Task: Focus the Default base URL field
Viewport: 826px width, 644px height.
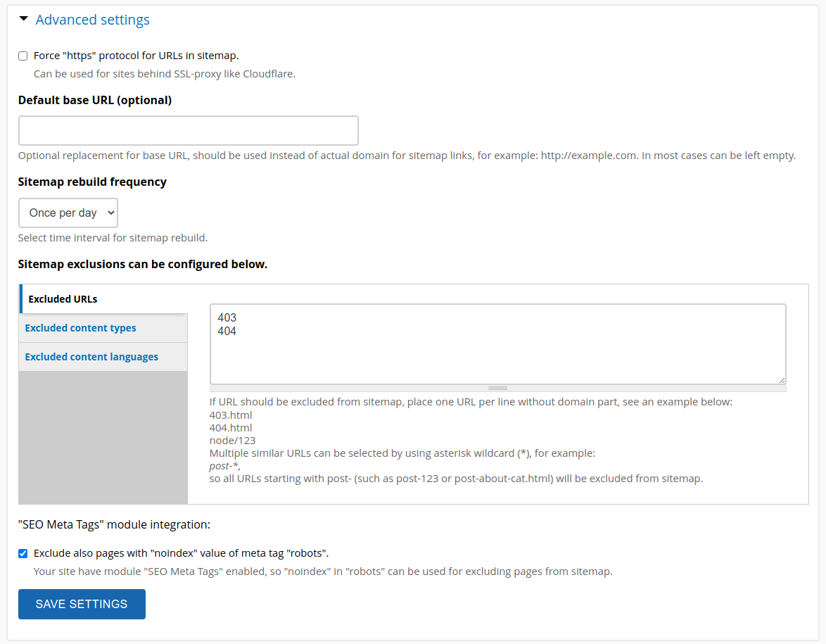Action: click(188, 130)
